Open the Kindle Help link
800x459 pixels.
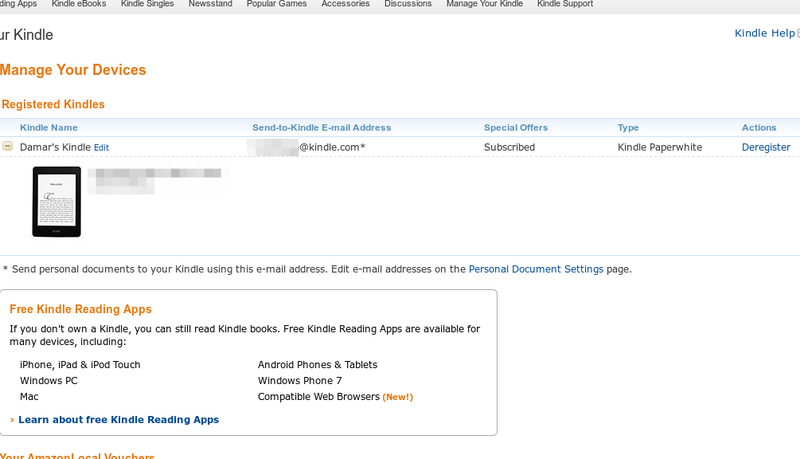click(x=764, y=33)
